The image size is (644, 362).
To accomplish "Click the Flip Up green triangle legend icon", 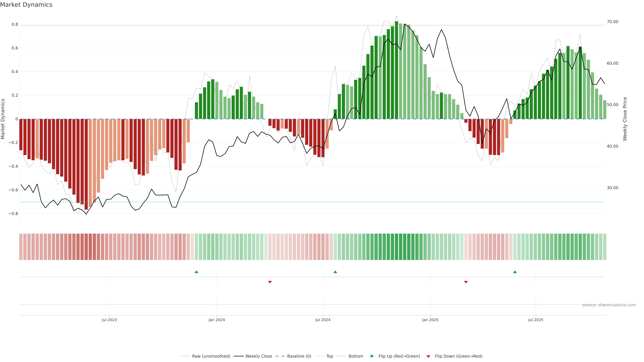I will point(372,356).
